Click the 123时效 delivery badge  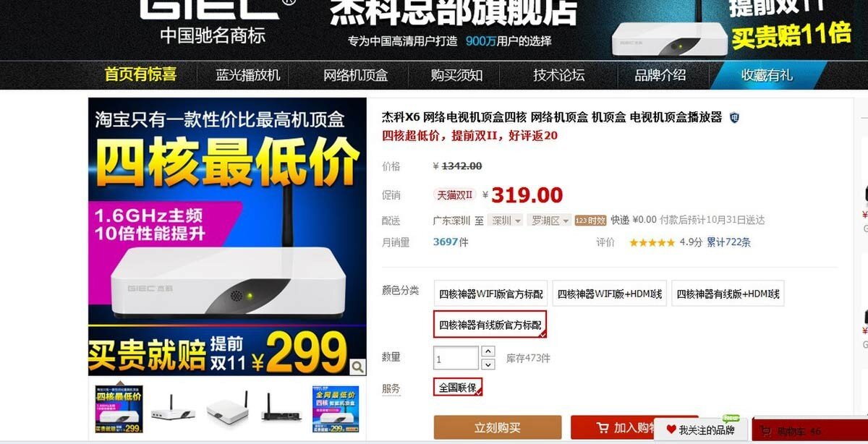pos(590,221)
